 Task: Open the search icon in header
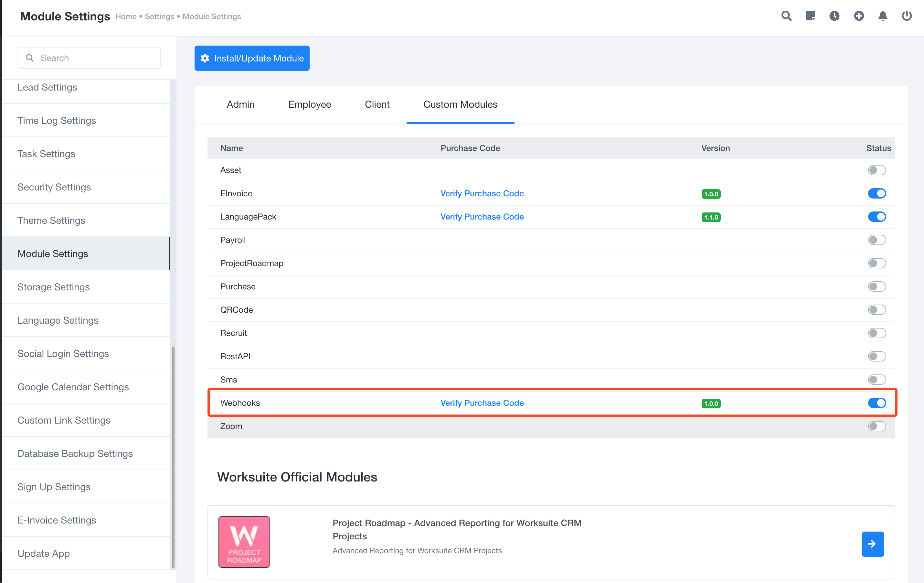(786, 16)
